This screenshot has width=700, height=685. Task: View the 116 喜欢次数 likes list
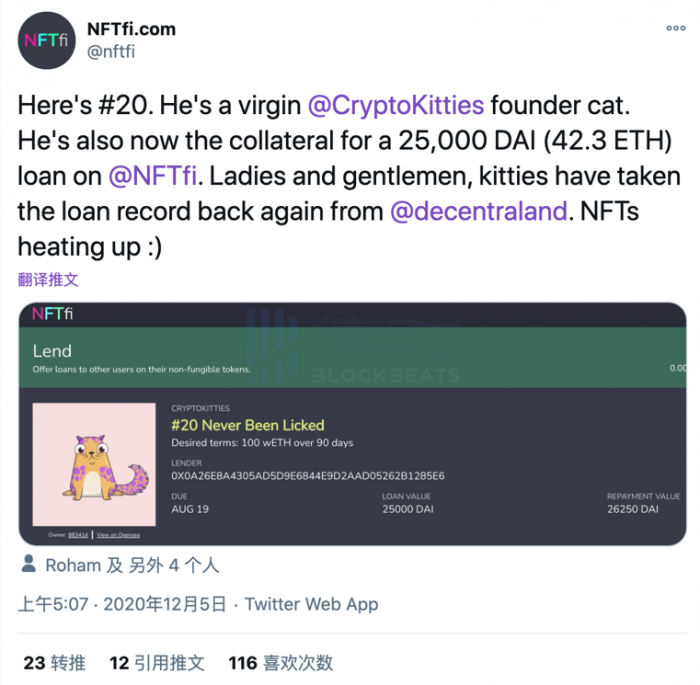(281, 663)
